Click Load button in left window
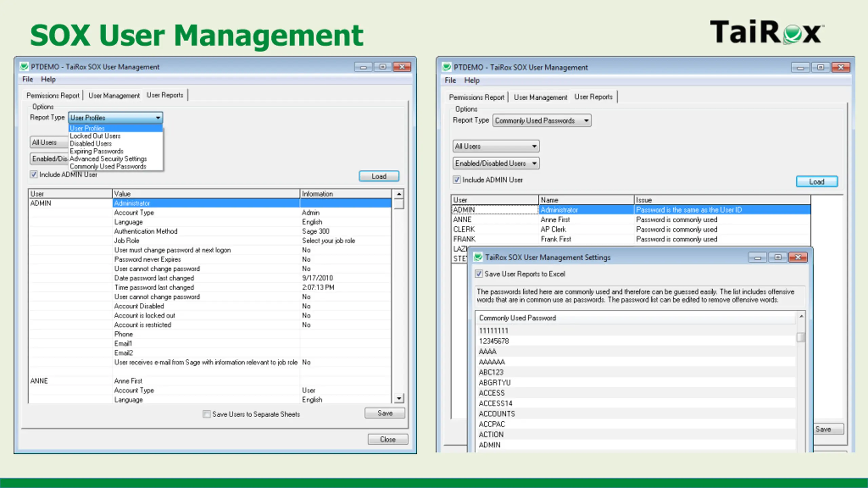 [379, 176]
